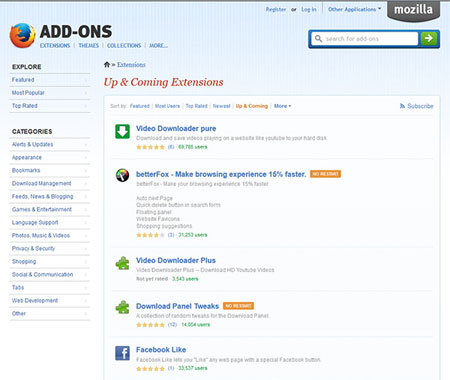
Task: Open Games & Entertainment category
Action: coord(50,210)
